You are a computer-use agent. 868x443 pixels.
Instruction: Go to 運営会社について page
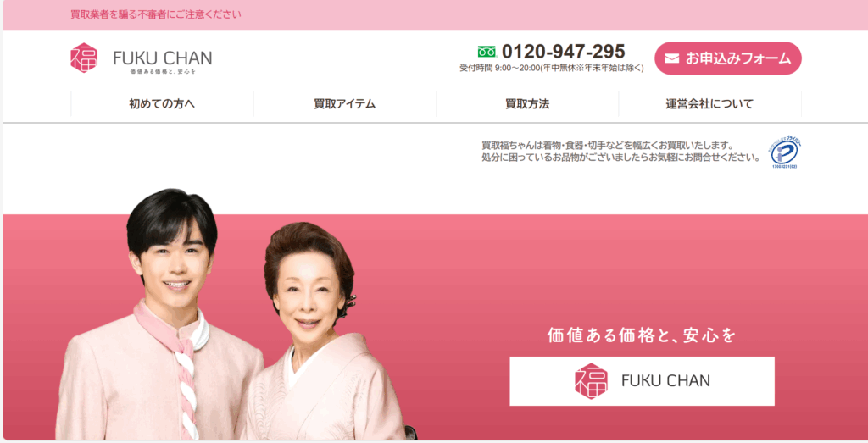click(709, 104)
